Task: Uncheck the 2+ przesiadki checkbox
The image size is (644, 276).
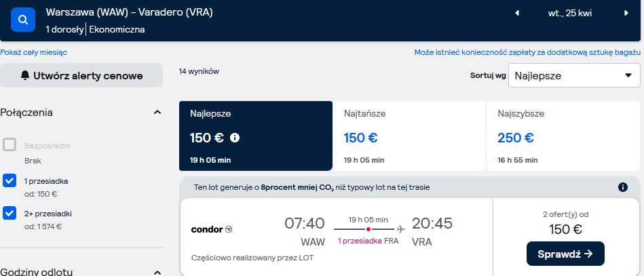Action: (x=10, y=213)
